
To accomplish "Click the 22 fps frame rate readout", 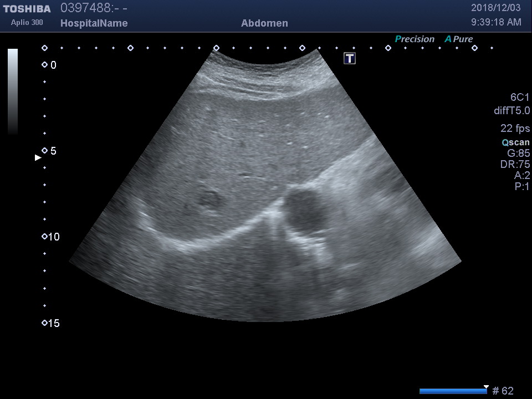I will click(515, 128).
